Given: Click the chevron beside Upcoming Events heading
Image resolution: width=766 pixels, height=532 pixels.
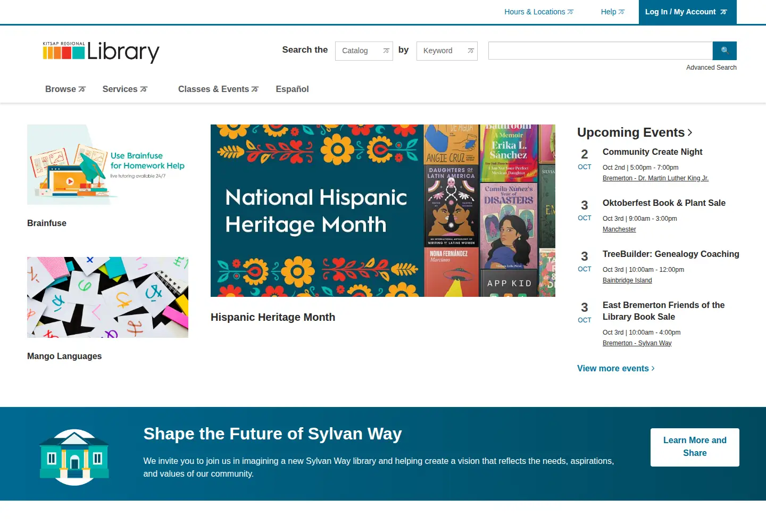Looking at the screenshot, I should pos(690,132).
